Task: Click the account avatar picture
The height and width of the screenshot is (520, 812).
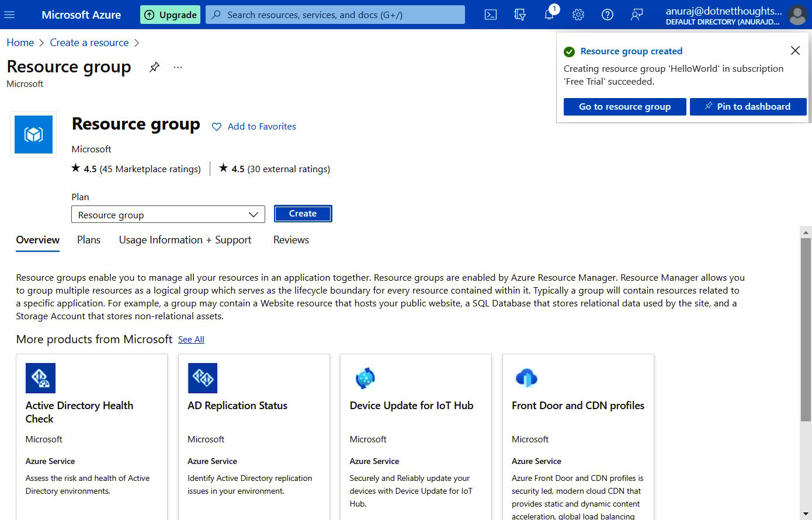Action: click(x=797, y=15)
